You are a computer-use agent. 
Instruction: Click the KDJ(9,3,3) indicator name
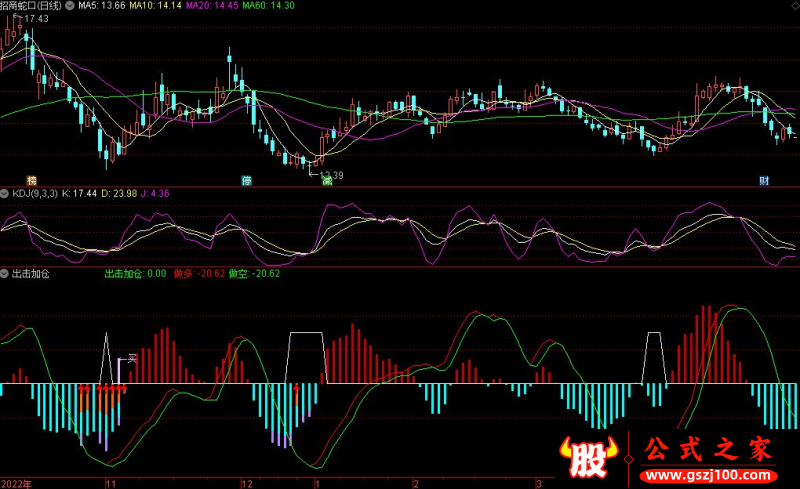point(35,193)
